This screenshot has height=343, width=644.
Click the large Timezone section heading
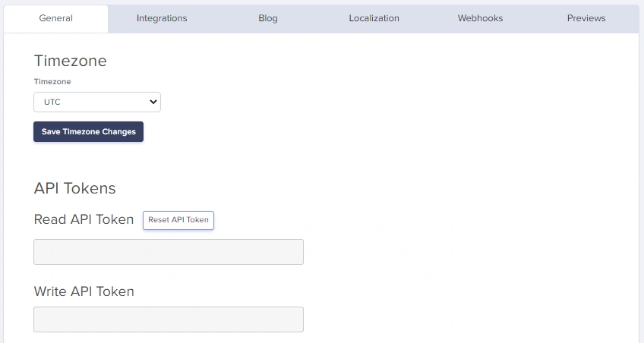71,61
